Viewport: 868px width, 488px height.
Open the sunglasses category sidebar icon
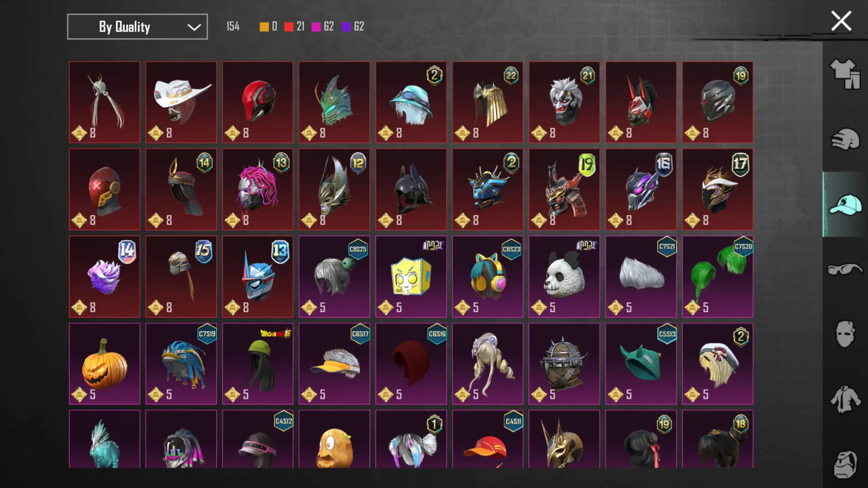(844, 270)
